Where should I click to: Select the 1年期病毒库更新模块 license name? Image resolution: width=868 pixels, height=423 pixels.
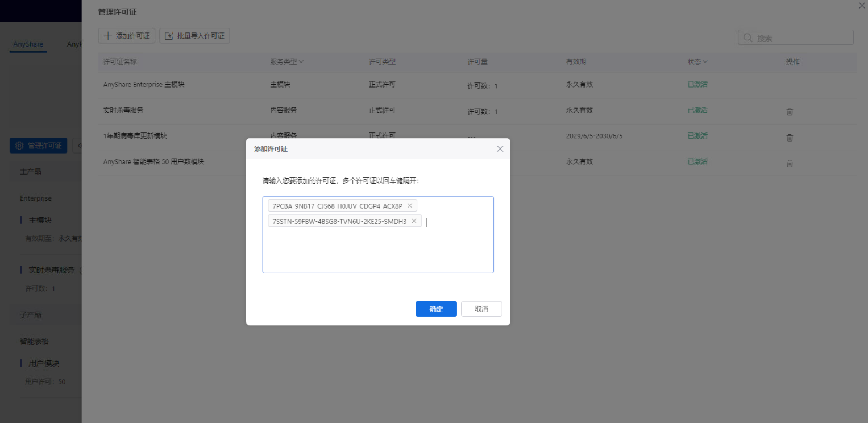tap(135, 136)
